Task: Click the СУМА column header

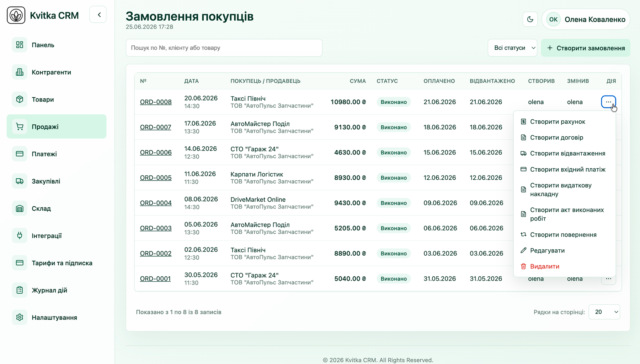Action: point(358,81)
